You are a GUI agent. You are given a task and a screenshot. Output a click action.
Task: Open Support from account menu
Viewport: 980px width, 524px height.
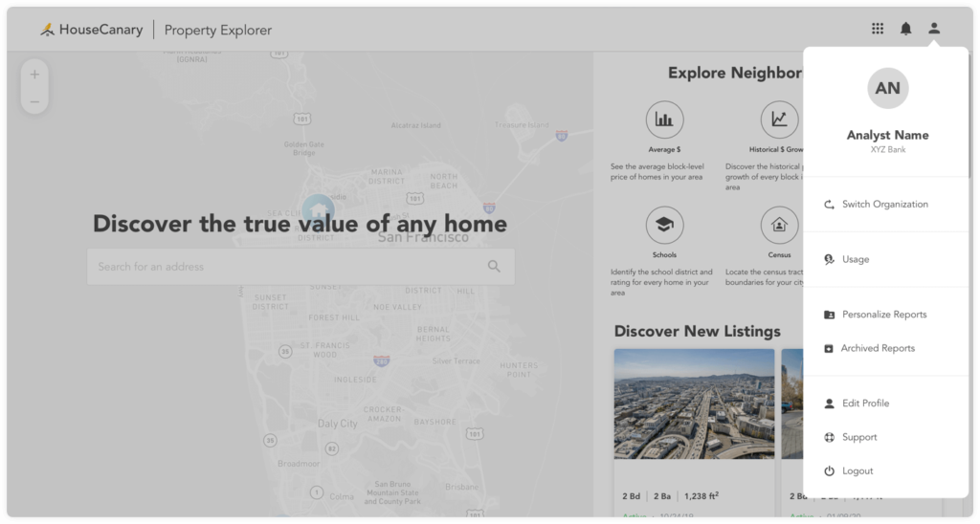858,438
